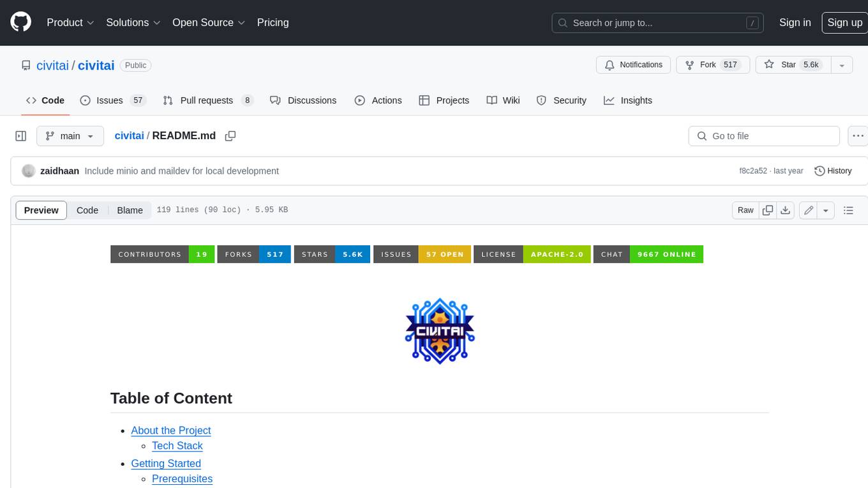Click the Public visibility label

[135, 65]
